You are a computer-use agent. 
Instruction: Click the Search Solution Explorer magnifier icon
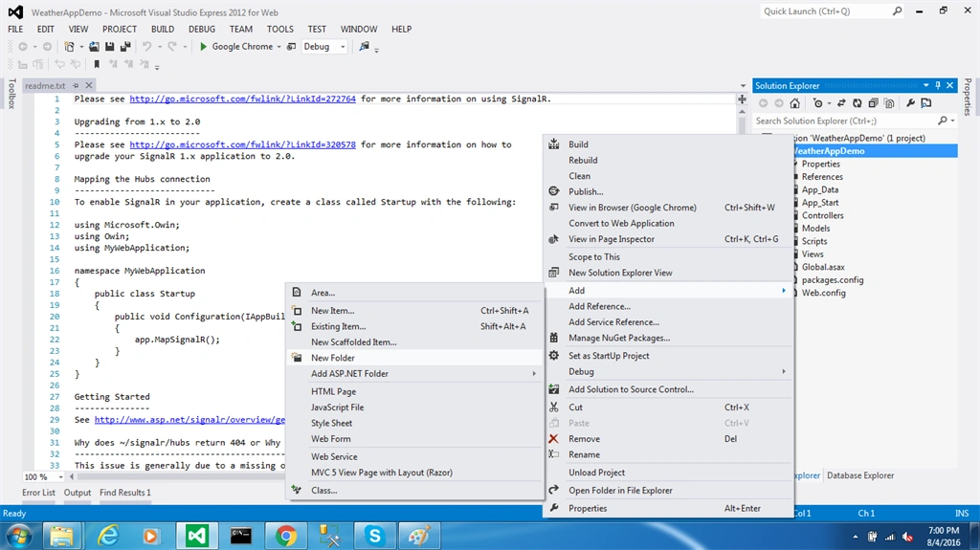[x=943, y=121]
